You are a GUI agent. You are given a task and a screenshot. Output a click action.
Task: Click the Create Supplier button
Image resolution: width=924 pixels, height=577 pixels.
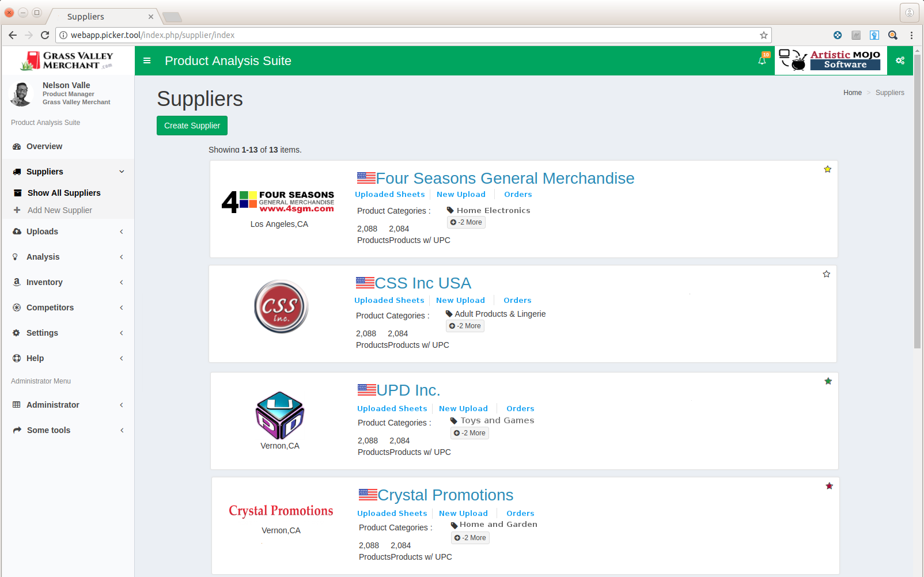[192, 126]
